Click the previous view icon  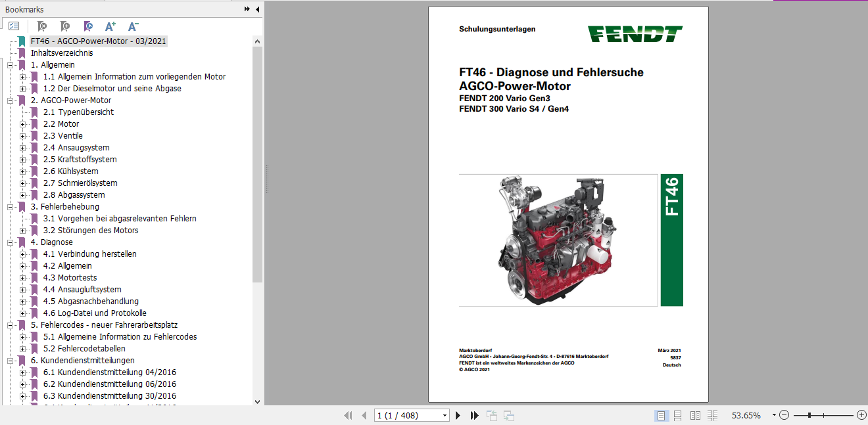click(492, 415)
